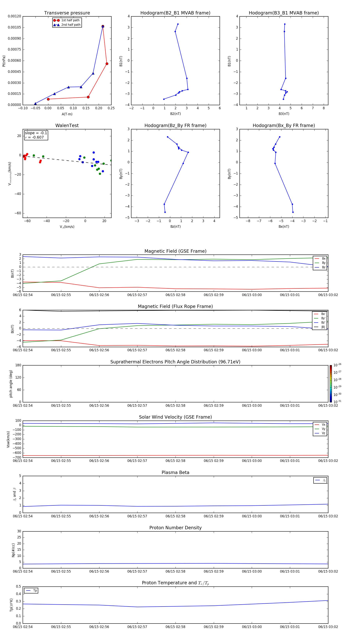Image resolution: width=351 pixels, height=644 pixels.
Task: Select 'Bx' in the GSE Frame legend
Action: tap(320, 259)
